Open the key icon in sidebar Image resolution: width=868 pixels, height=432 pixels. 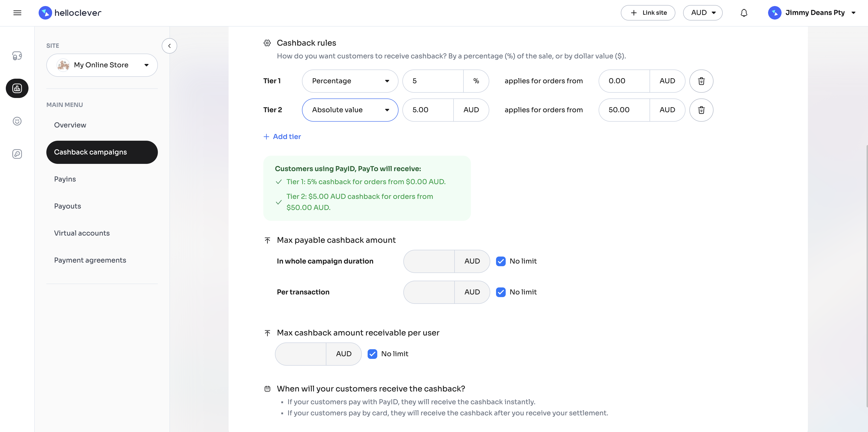17,154
